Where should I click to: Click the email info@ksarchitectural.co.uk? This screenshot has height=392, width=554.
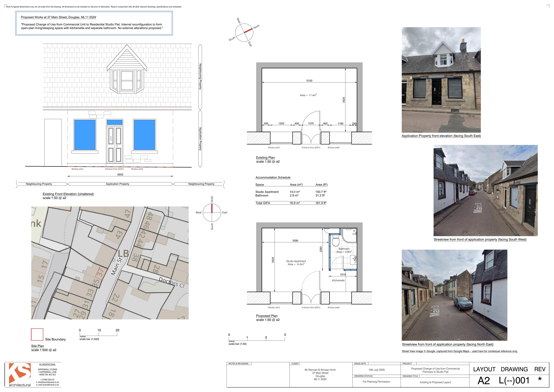(47, 382)
